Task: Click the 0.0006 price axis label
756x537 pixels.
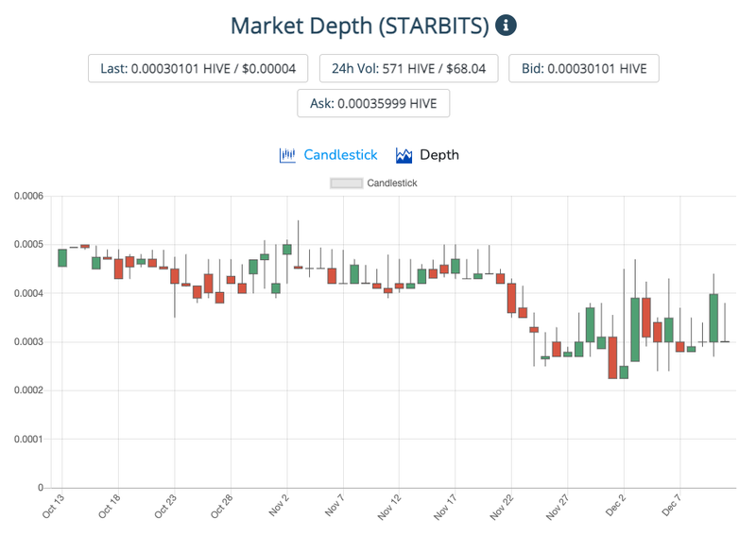Action: point(28,196)
